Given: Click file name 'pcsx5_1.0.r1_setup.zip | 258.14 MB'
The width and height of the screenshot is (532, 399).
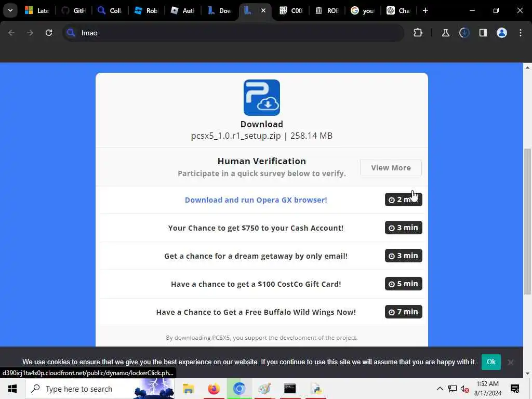Looking at the screenshot, I should (262, 136).
